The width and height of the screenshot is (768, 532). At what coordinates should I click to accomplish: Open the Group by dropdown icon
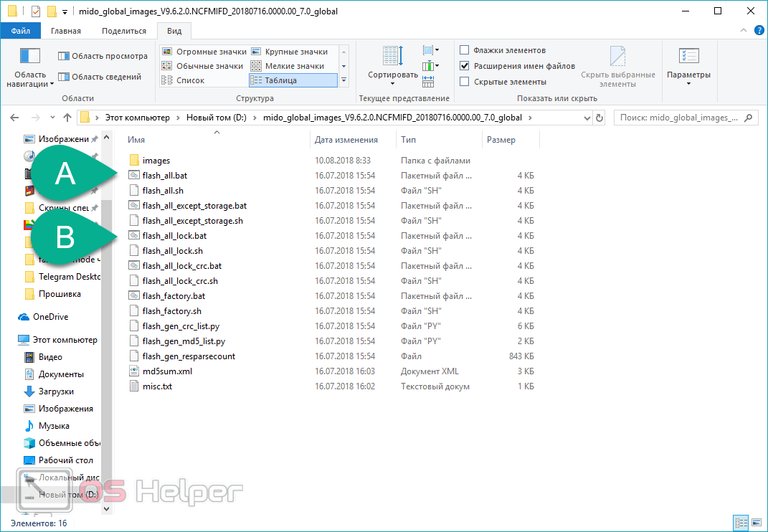[x=430, y=50]
